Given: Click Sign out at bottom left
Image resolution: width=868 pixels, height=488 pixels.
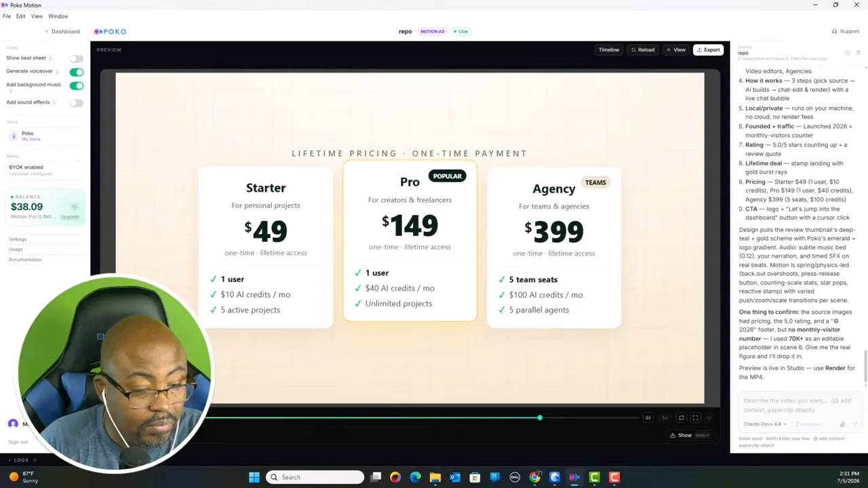Looking at the screenshot, I should coord(18,442).
